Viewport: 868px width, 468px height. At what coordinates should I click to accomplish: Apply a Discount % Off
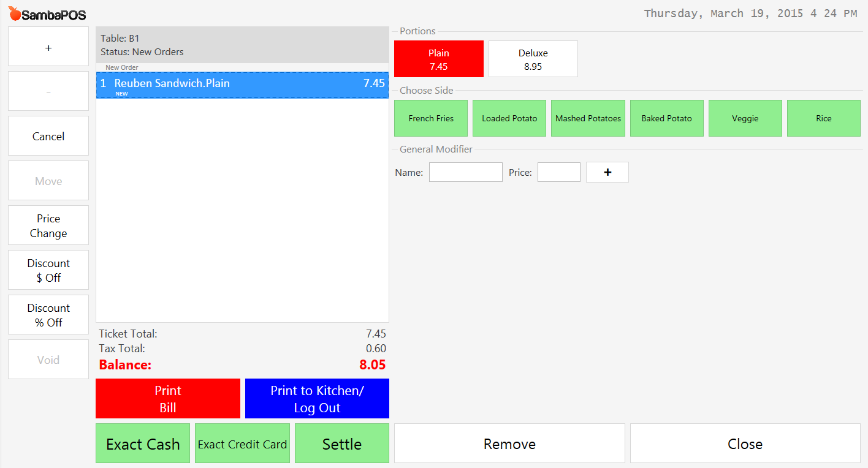coord(48,315)
